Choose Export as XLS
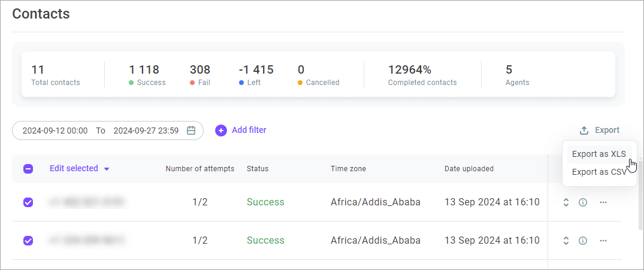Screen dimensions: 644x270 coord(599,154)
